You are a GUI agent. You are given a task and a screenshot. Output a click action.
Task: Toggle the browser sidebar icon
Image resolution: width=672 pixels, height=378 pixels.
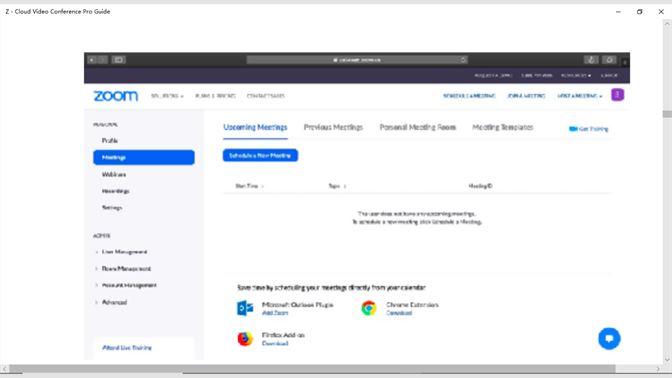point(119,60)
